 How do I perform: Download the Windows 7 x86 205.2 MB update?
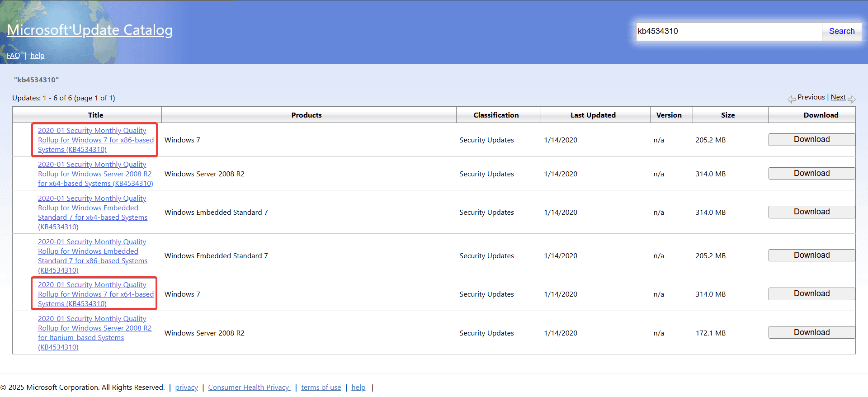pyautogui.click(x=812, y=140)
